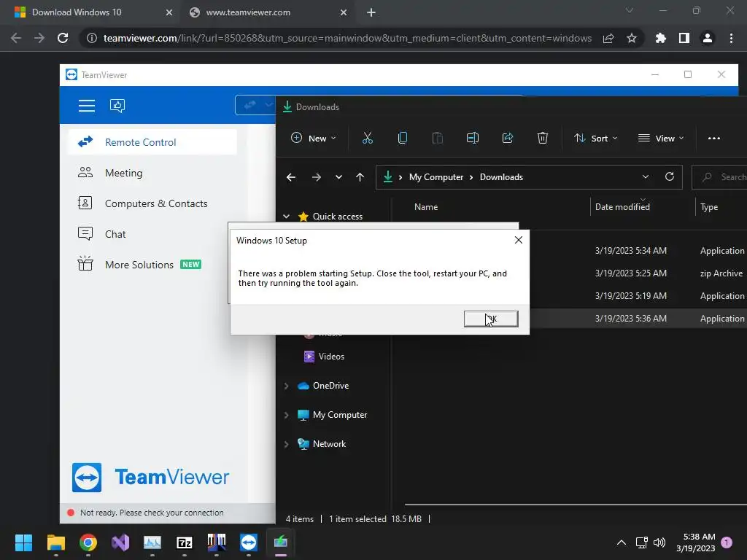
Task: Go up one folder in Explorer
Action: click(360, 177)
